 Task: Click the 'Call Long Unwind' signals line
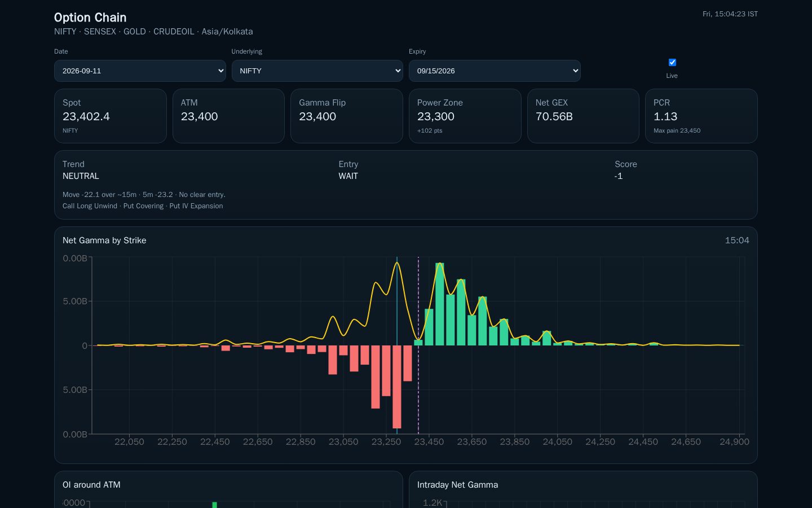(x=143, y=206)
